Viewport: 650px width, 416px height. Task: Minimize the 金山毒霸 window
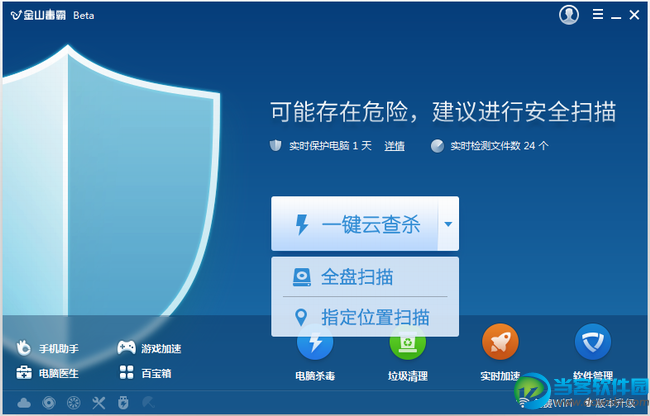(616, 17)
